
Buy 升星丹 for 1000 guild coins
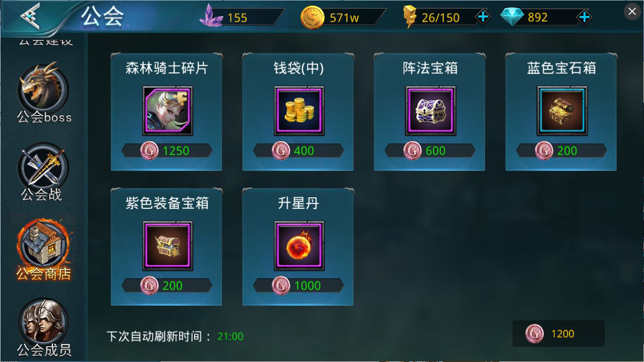click(x=298, y=286)
